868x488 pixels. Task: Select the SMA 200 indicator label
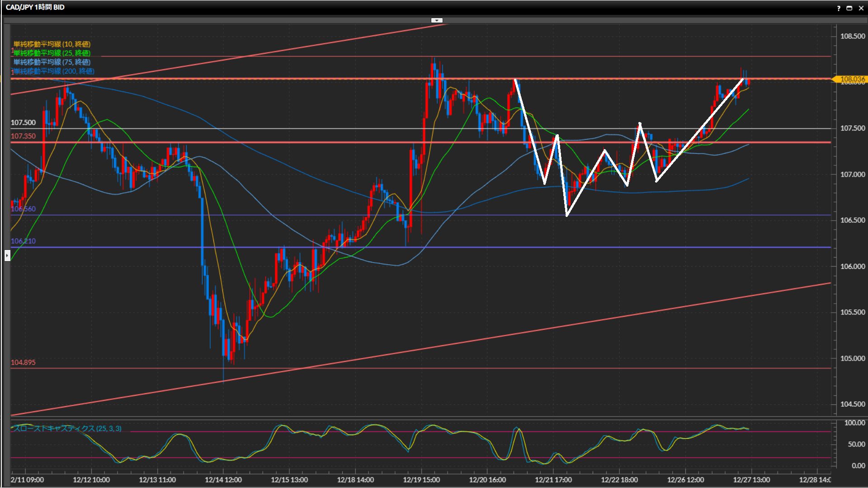[54, 71]
